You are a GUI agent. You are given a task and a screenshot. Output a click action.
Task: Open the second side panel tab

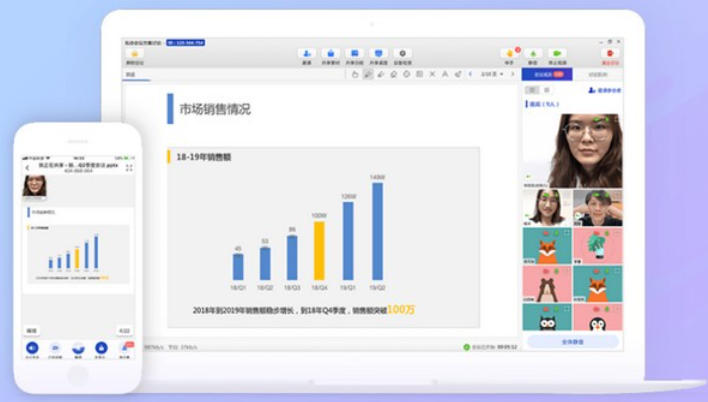(597, 74)
